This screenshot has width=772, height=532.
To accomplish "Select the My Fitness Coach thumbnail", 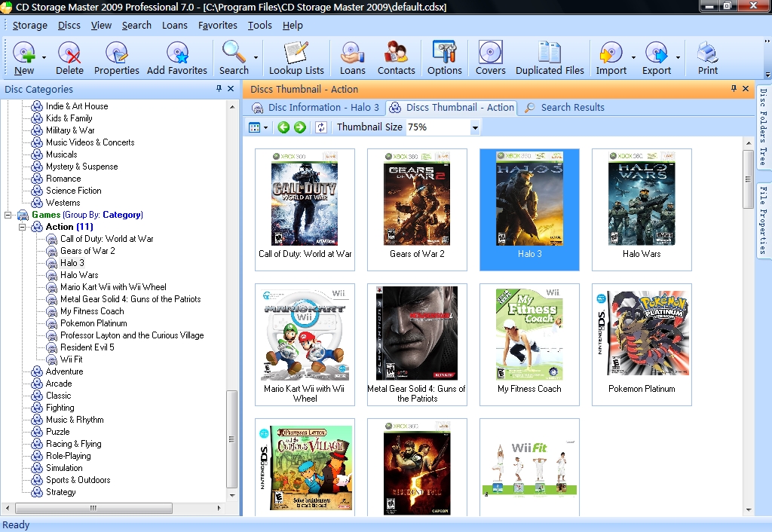I will [529, 344].
